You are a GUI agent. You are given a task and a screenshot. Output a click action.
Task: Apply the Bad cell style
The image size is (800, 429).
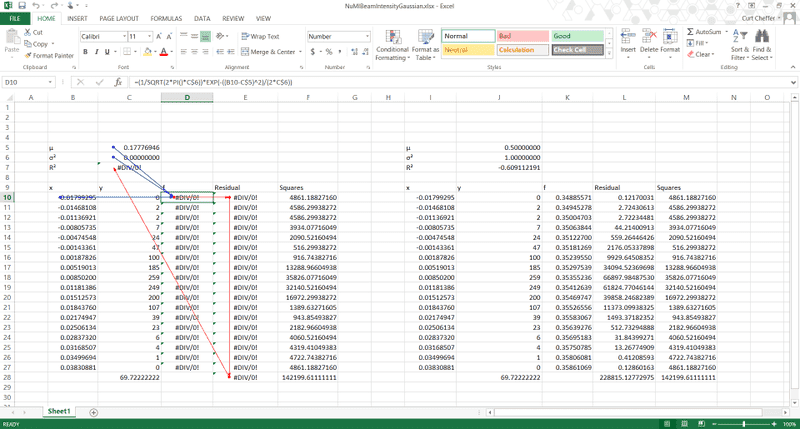click(521, 36)
